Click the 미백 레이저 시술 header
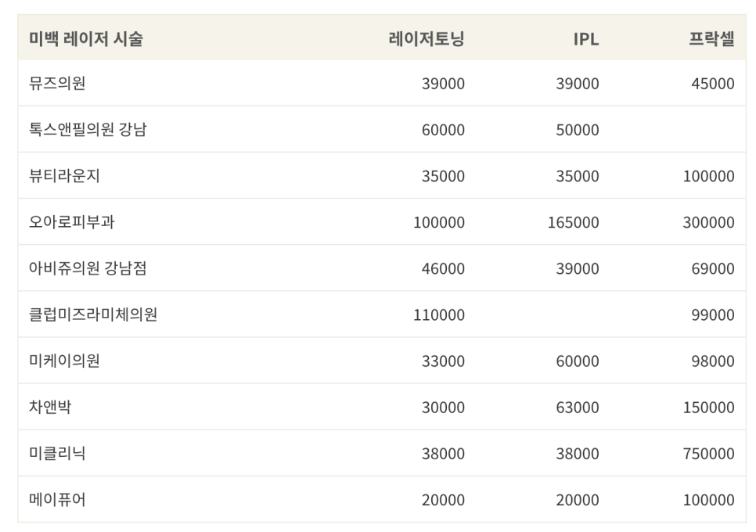 pos(86,38)
